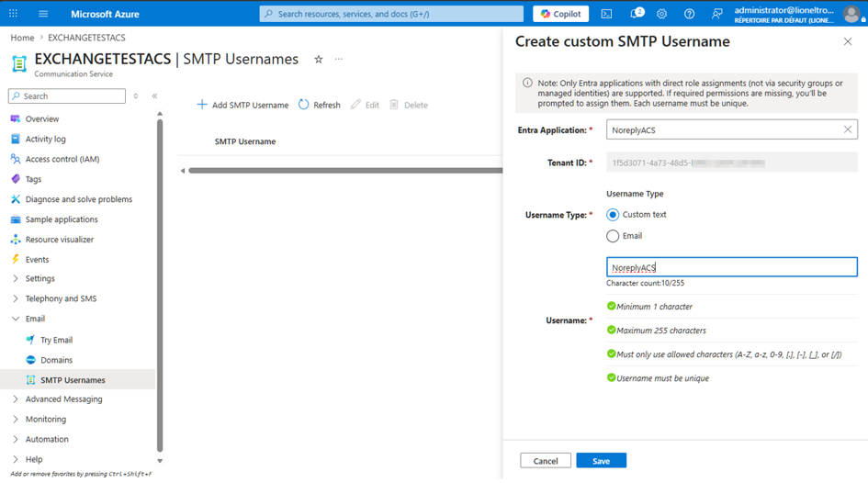Open the notifications bell
This screenshot has height=483, width=868.
pos(636,13)
